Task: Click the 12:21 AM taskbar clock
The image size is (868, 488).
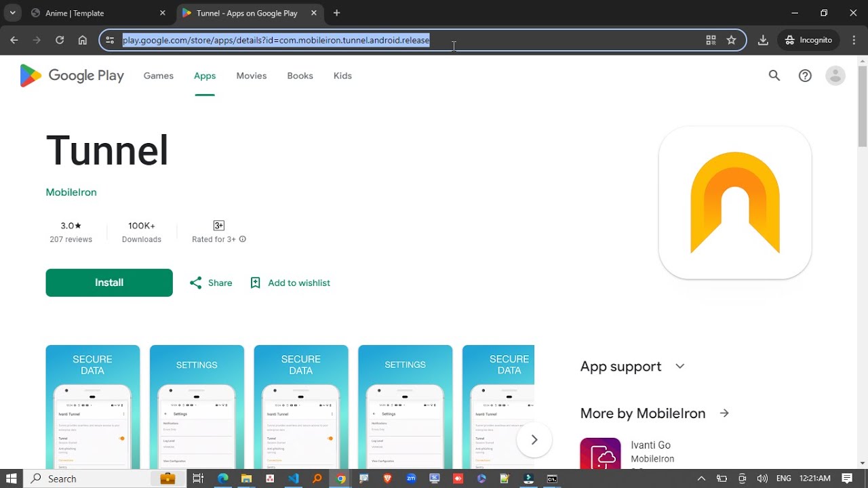Action: click(x=815, y=479)
